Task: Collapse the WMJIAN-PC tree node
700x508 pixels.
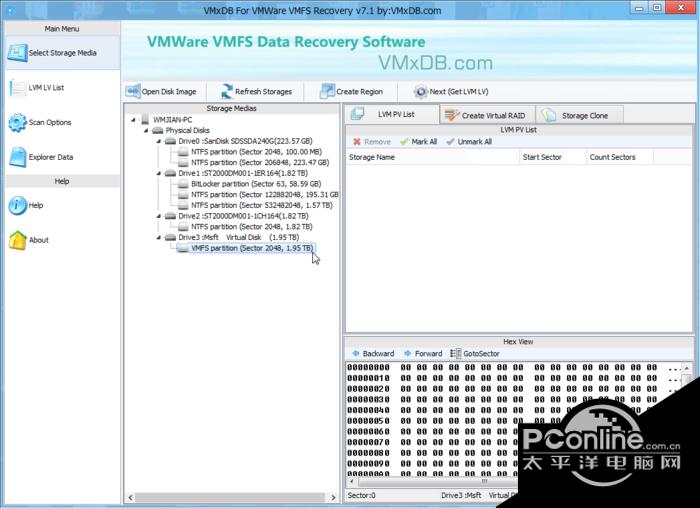Action: [133, 120]
